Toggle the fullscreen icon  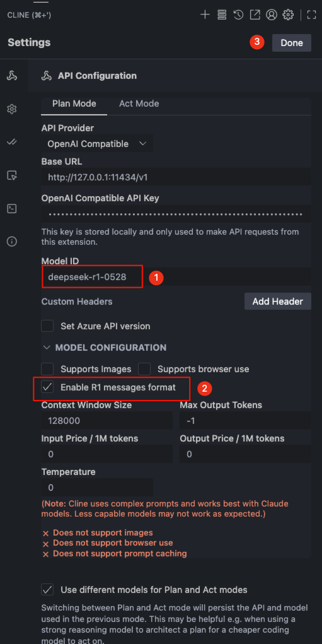312,15
